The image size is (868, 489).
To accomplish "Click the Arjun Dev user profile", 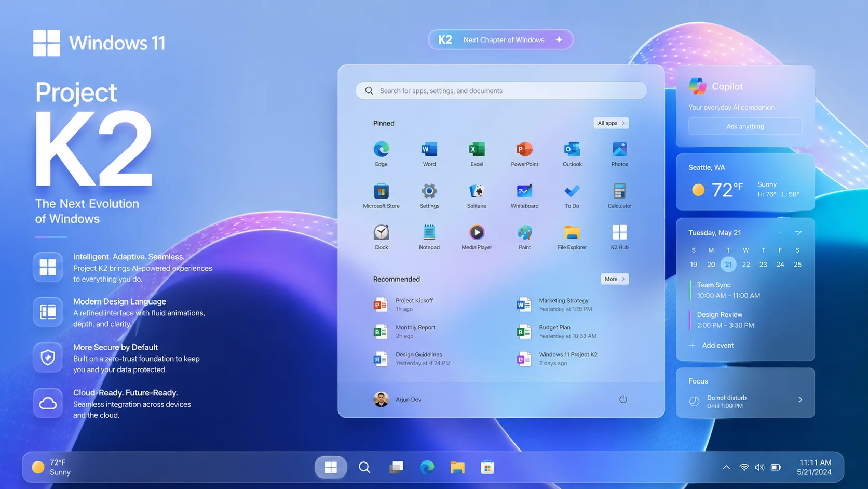I will click(397, 399).
